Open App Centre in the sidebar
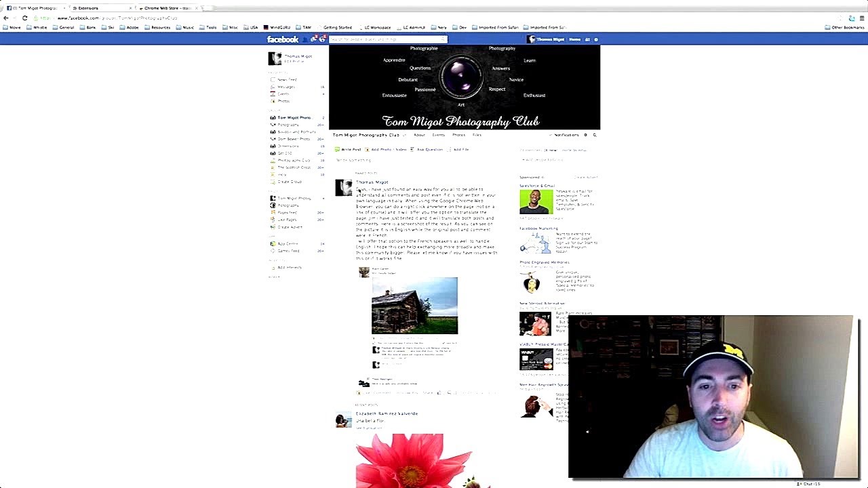This screenshot has height=488, width=868. (288, 244)
